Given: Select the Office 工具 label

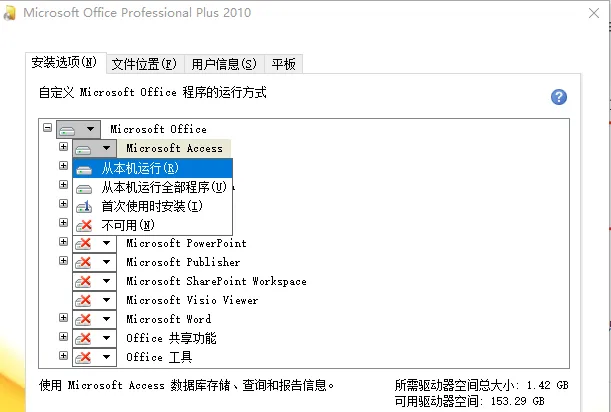Looking at the screenshot, I should click(159, 357).
